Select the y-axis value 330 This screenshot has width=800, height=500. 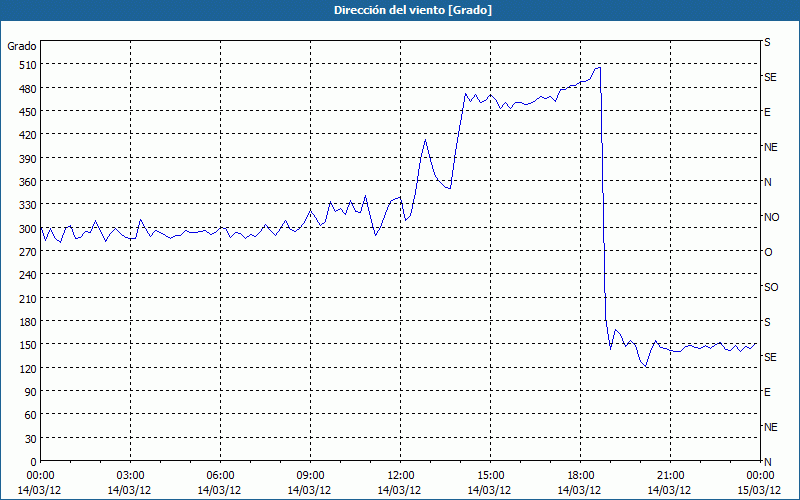28,205
